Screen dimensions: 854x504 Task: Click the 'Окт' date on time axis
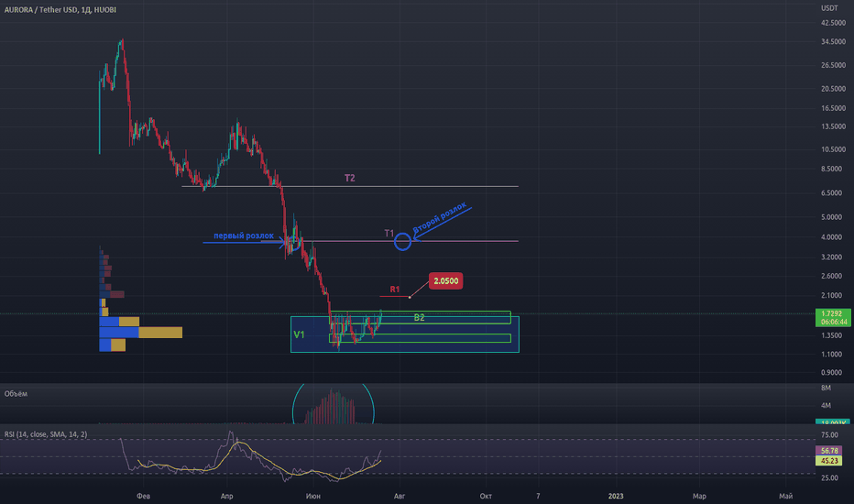click(x=486, y=496)
